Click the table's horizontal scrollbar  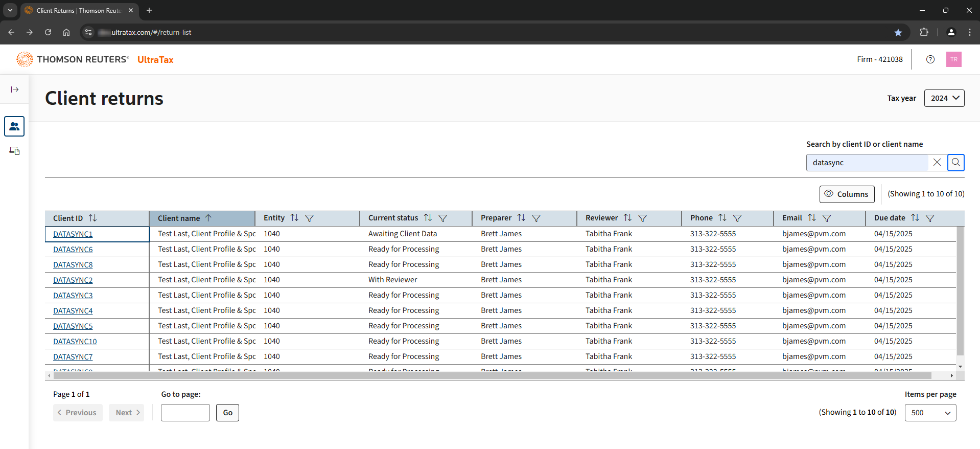[491, 376]
